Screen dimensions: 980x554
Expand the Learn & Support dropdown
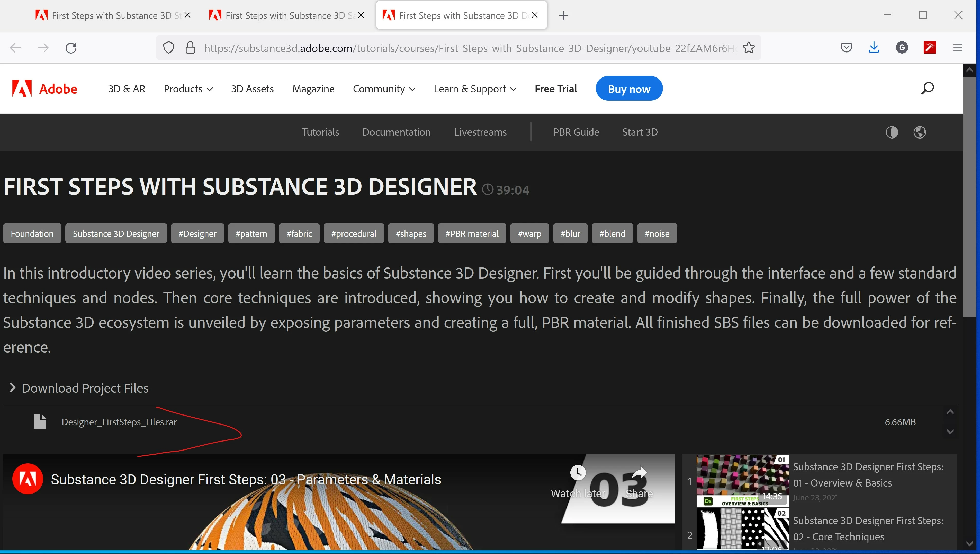click(475, 89)
